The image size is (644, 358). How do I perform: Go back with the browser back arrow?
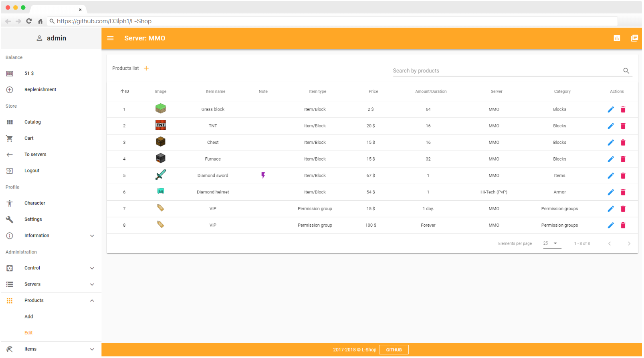coord(8,21)
